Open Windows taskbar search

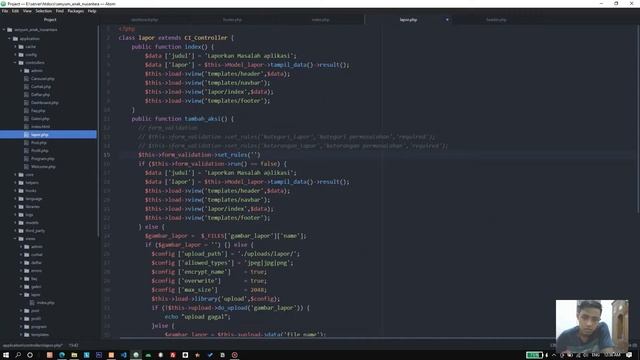(18, 355)
